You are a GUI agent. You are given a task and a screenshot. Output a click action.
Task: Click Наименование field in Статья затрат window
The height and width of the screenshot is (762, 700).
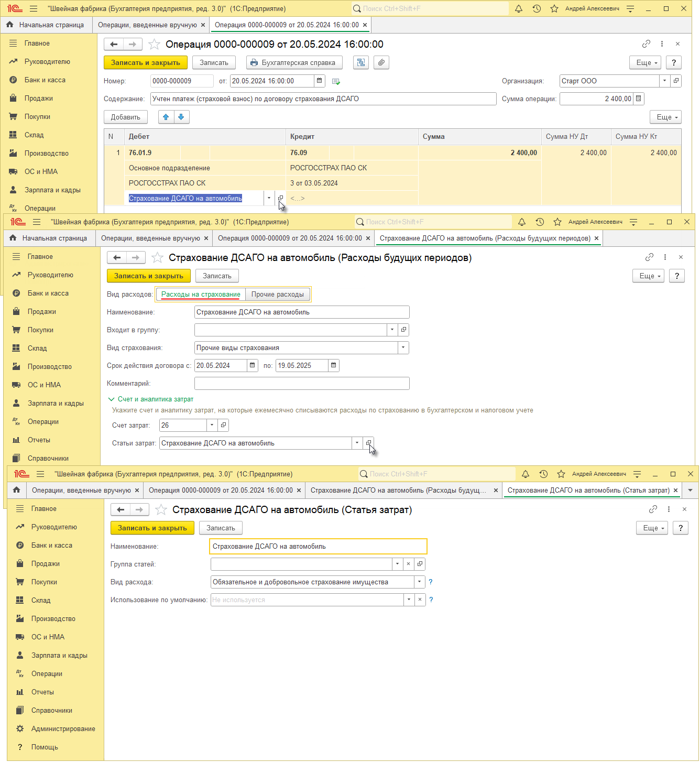pyautogui.click(x=318, y=546)
